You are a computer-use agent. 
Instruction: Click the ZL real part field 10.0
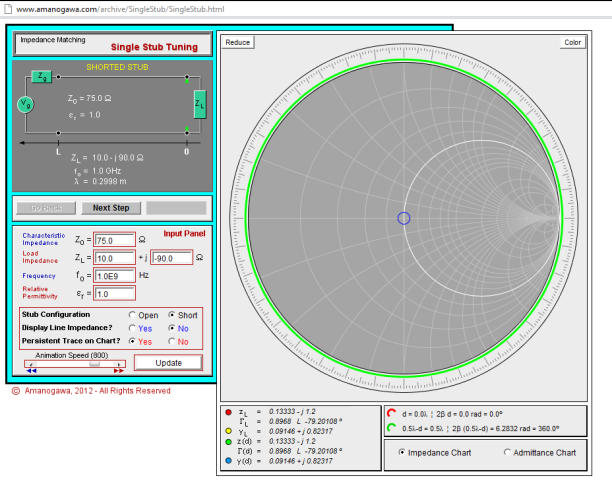click(114, 258)
